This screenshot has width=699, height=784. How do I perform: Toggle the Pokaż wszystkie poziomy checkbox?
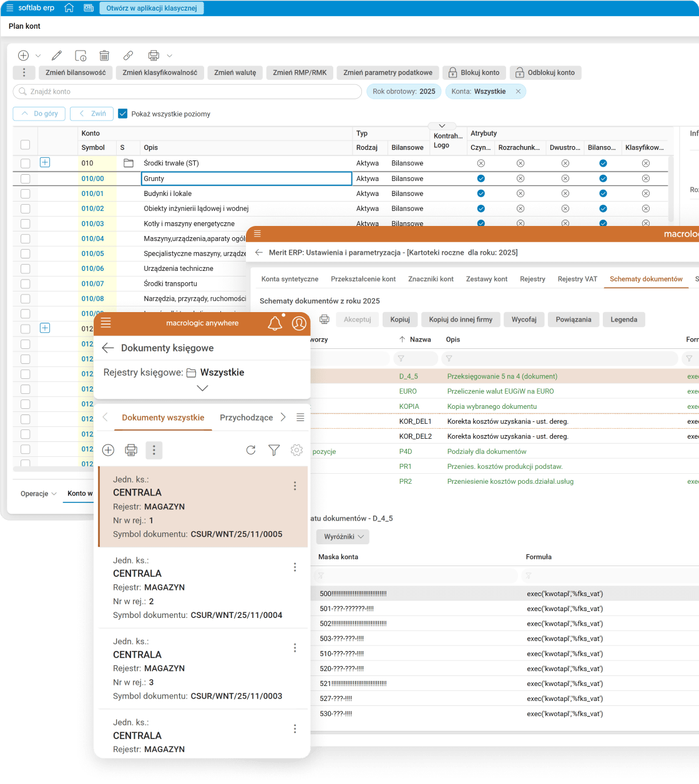click(123, 114)
